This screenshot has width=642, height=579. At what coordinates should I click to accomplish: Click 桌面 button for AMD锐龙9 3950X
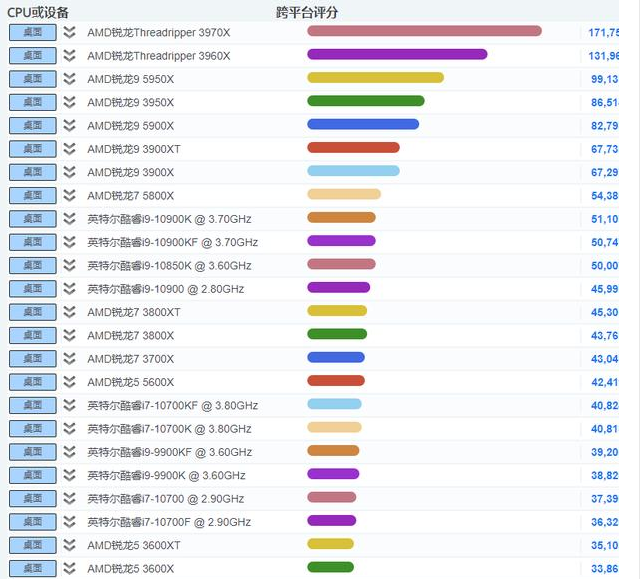coord(32,102)
